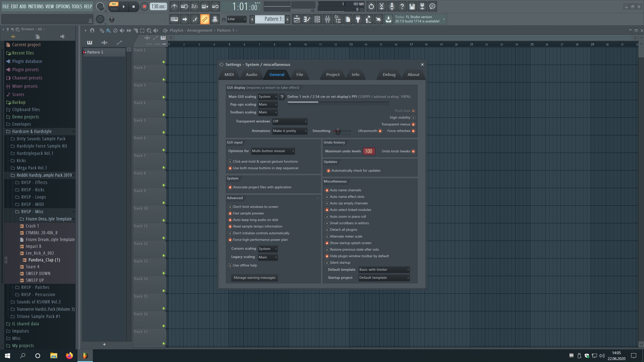Click the record button

tap(144, 7)
